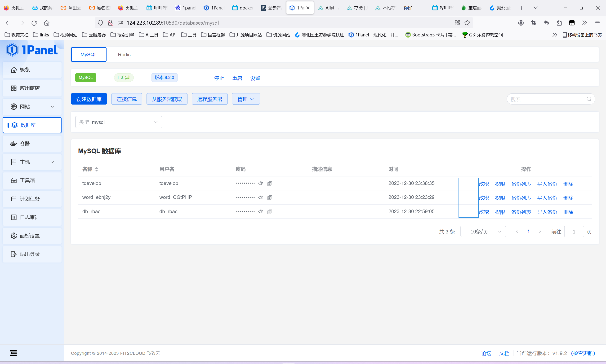Click the search magnifier icon
This screenshot has width=606, height=364.
point(589,99)
